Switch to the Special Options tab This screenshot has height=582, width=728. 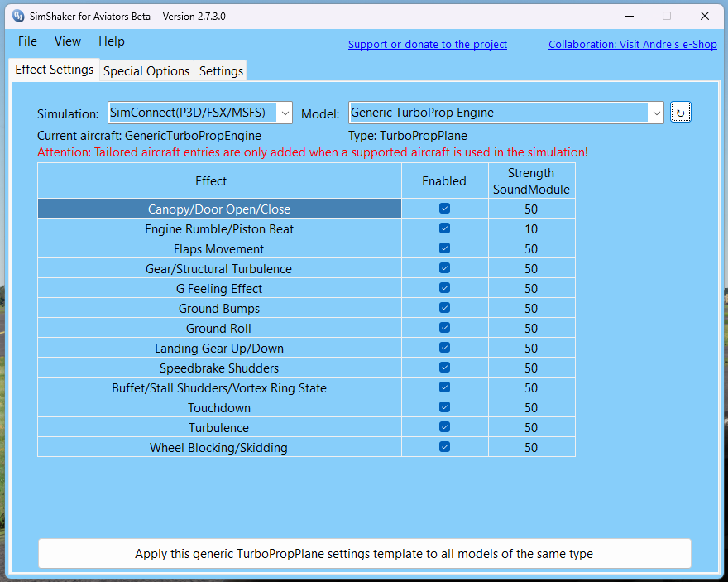coord(146,71)
